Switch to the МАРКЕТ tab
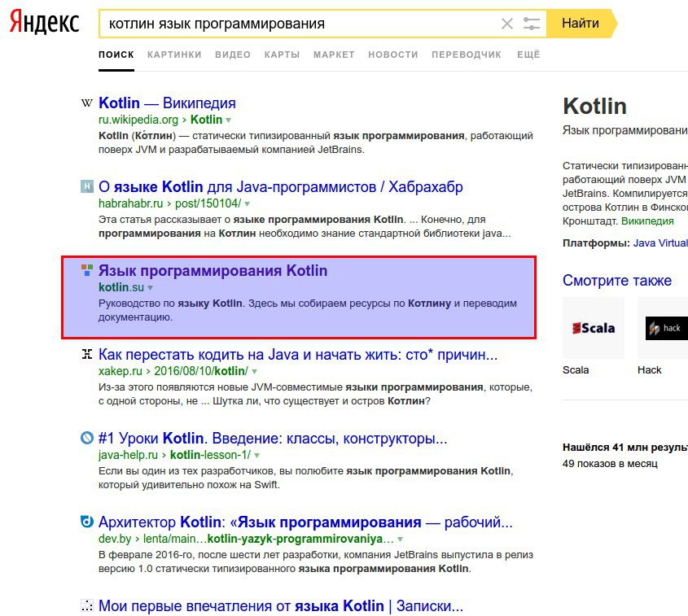The height and width of the screenshot is (616, 688). [334, 55]
